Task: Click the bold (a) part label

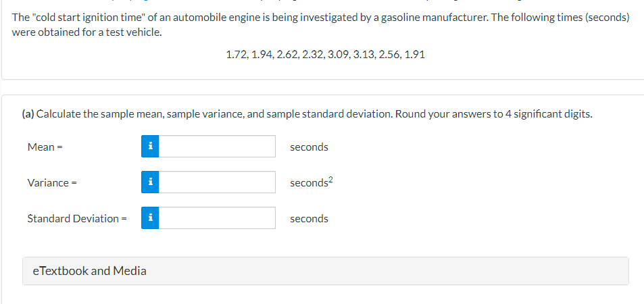Action: click(x=28, y=114)
